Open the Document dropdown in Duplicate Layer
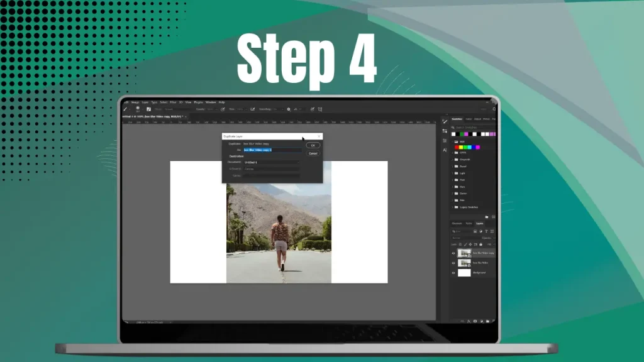Screen dimensions: 644x362 [x=272, y=162]
